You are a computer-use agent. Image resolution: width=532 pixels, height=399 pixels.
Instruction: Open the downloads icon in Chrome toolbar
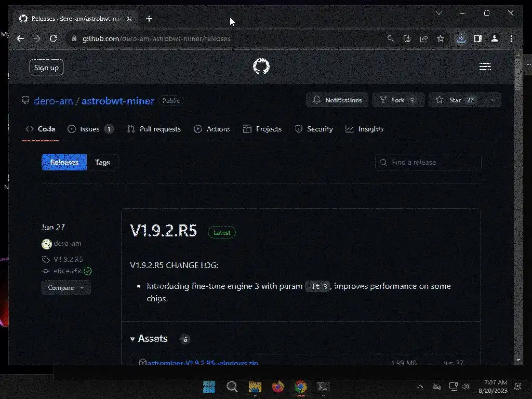(x=461, y=38)
